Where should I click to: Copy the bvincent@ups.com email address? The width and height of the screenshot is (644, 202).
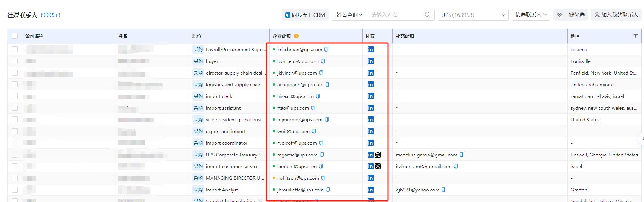tap(323, 61)
